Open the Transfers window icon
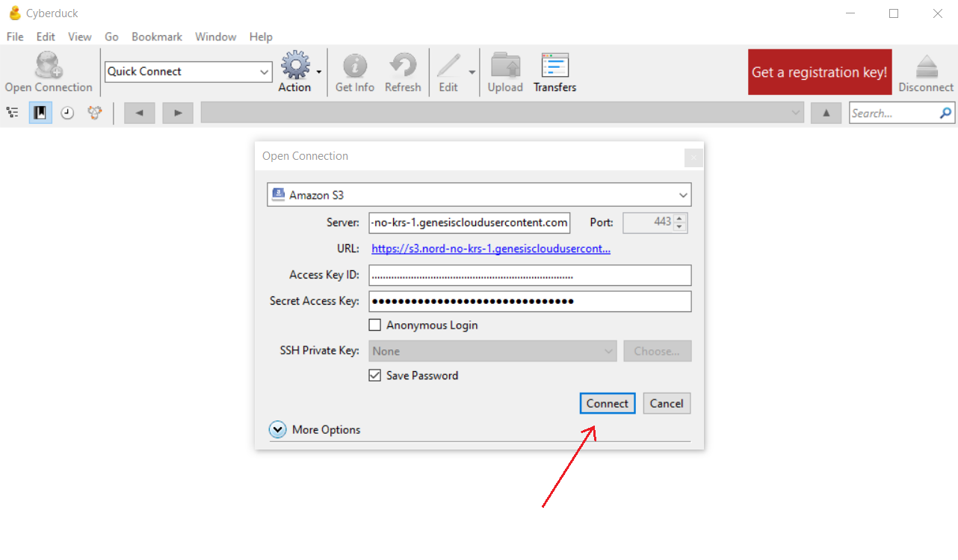 pyautogui.click(x=555, y=65)
